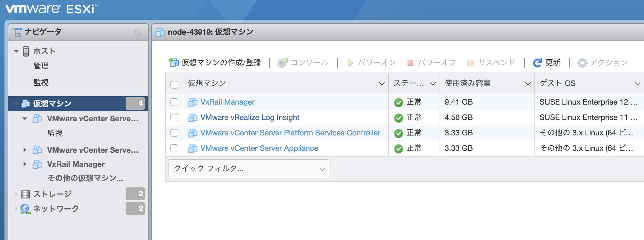Open the VMware vCenter Server Appliance link

[x=259, y=148]
